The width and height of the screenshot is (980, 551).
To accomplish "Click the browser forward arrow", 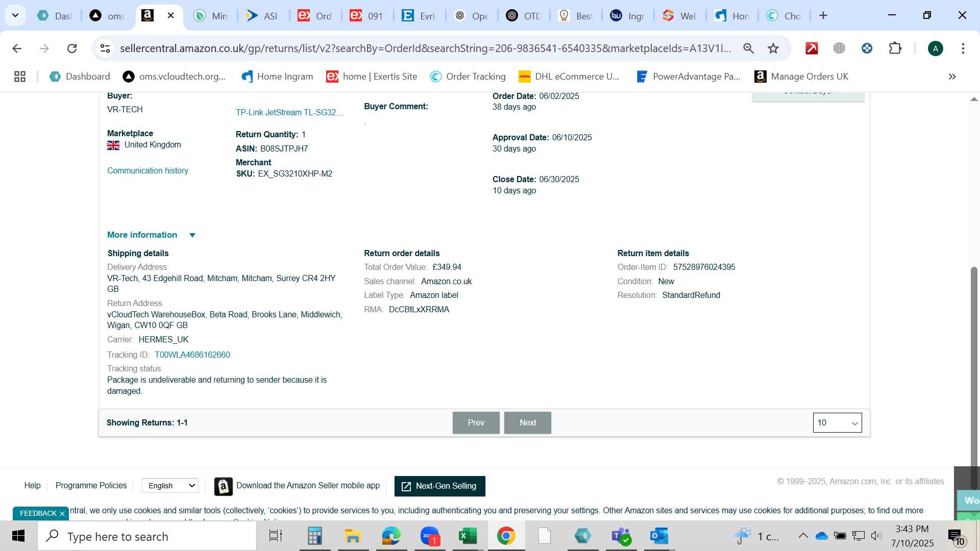I will coord(44,48).
